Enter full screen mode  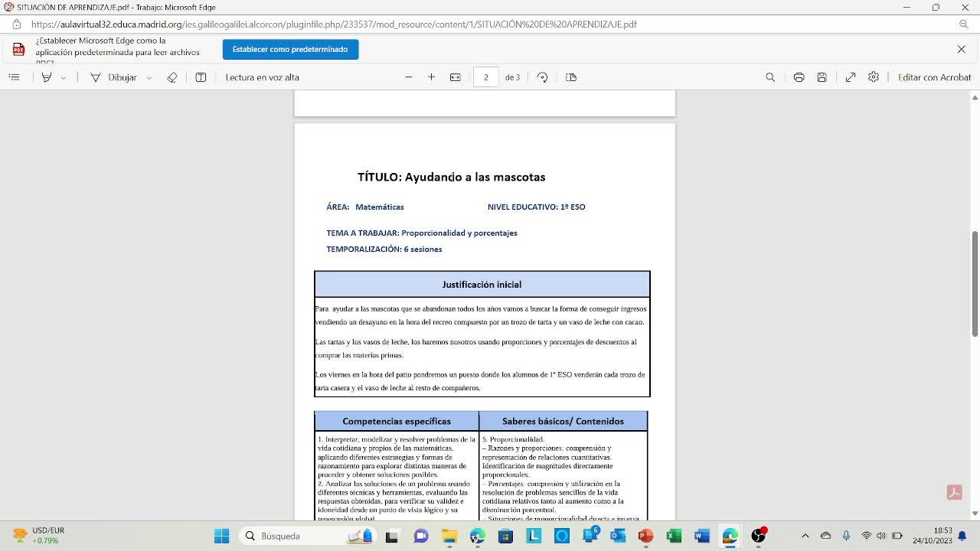[x=851, y=77]
